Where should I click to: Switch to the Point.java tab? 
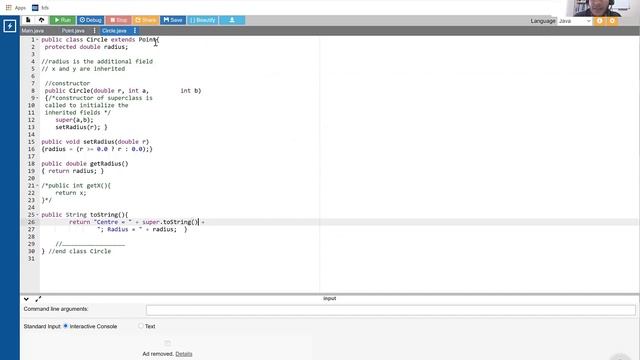pyautogui.click(x=73, y=31)
